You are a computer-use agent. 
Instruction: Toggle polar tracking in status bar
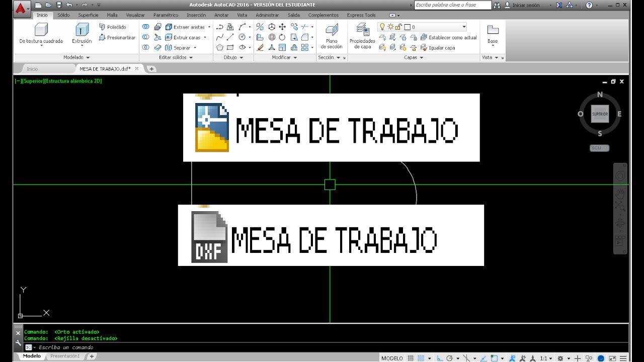pos(449,358)
